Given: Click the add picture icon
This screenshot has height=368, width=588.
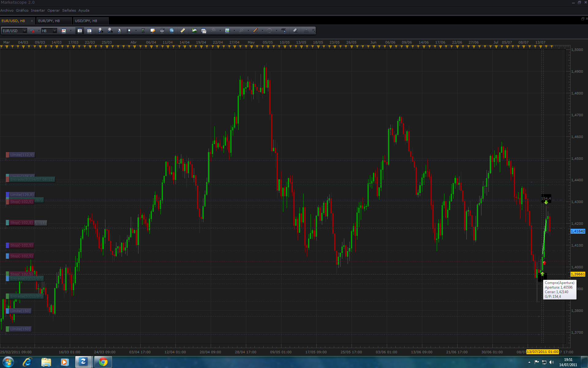Looking at the screenshot, I should (194, 31).
